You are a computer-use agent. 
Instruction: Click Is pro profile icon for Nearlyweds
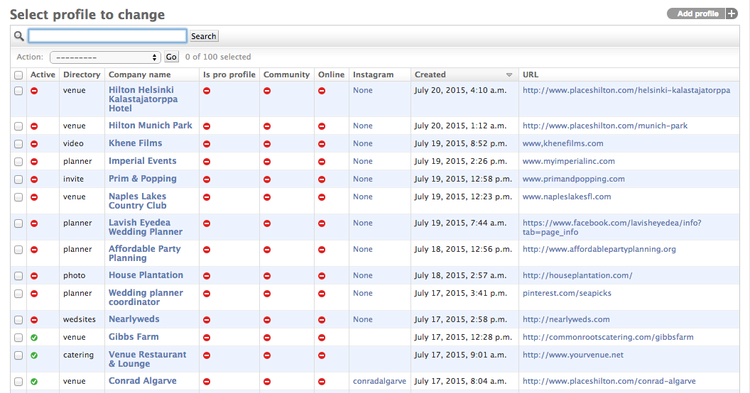pos(207,320)
